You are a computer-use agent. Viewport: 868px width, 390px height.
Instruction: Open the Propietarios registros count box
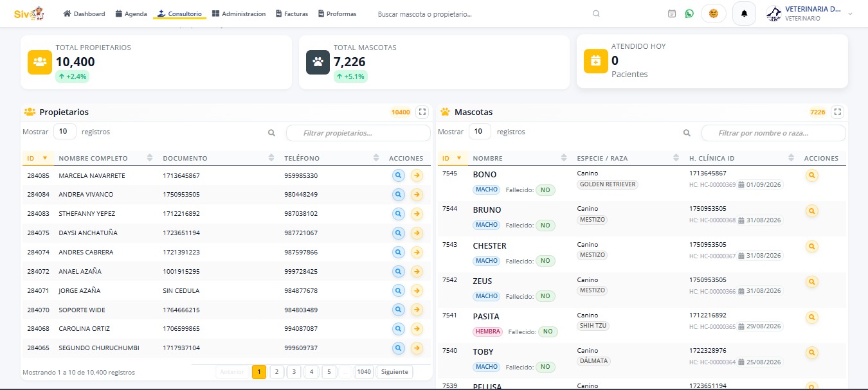[x=64, y=132]
